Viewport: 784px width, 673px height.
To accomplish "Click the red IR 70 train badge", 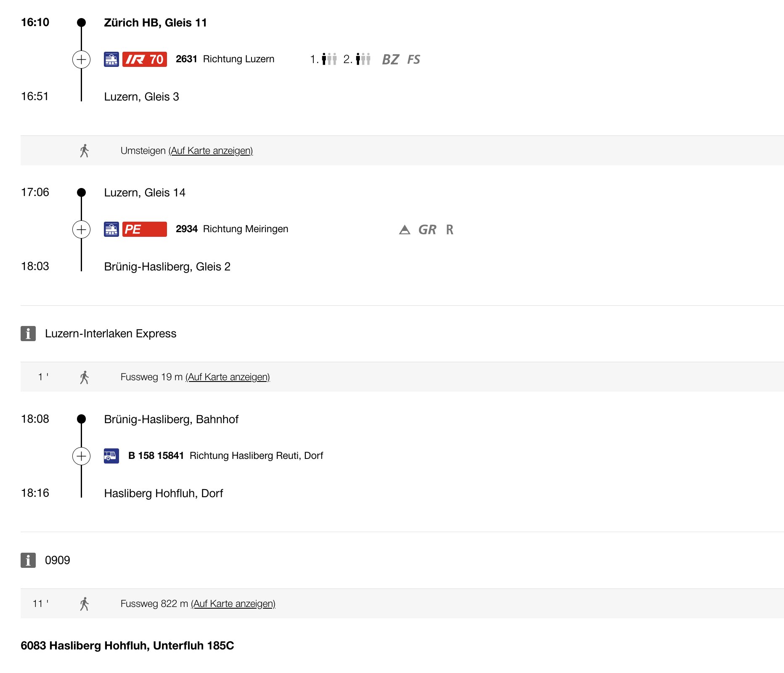I will [145, 59].
